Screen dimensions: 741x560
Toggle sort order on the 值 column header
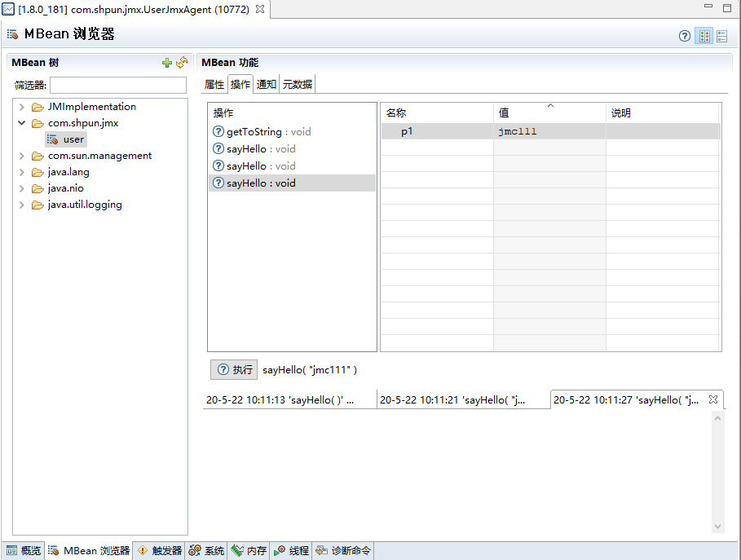click(x=548, y=112)
